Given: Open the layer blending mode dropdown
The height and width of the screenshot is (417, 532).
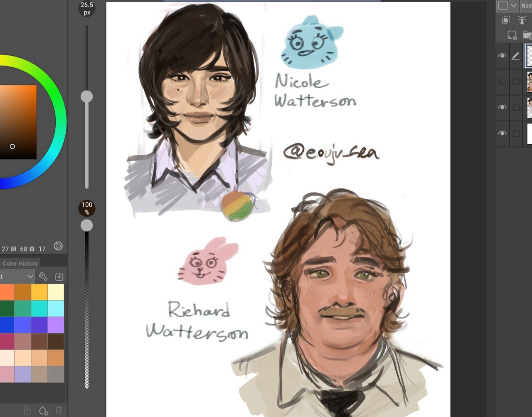Looking at the screenshot, I should coord(526,5).
